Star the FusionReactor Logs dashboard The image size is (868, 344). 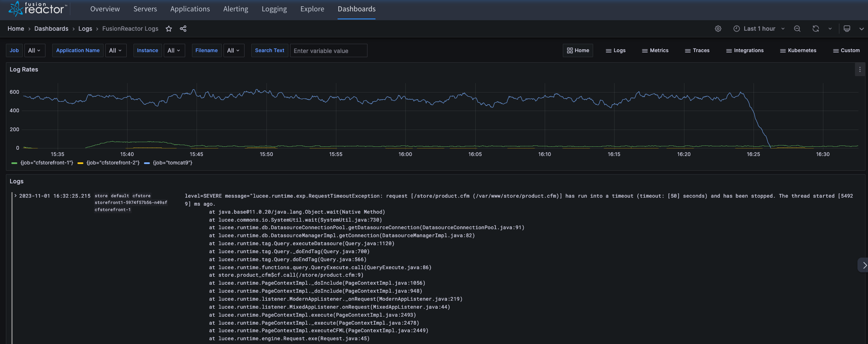point(169,29)
